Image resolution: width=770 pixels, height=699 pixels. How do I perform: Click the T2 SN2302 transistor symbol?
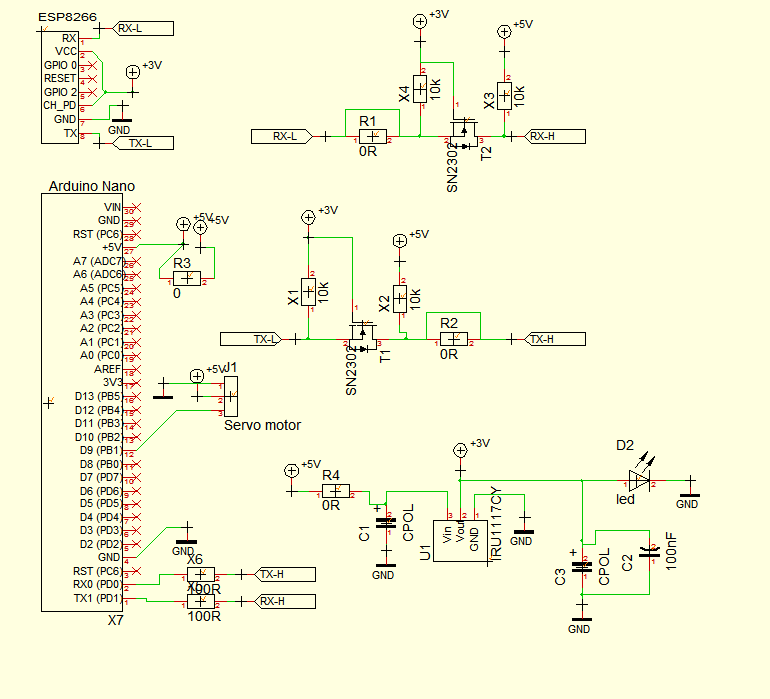tap(463, 131)
